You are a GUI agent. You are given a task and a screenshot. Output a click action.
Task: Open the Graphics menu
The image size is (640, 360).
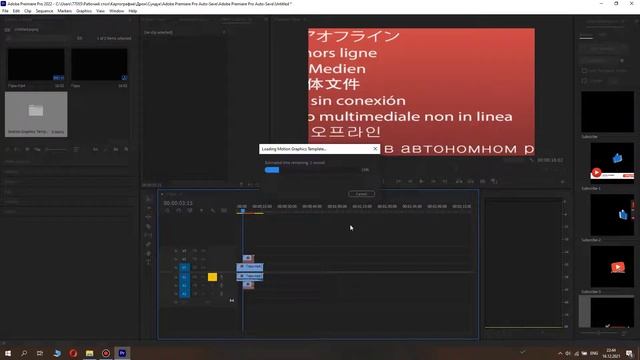point(84,11)
